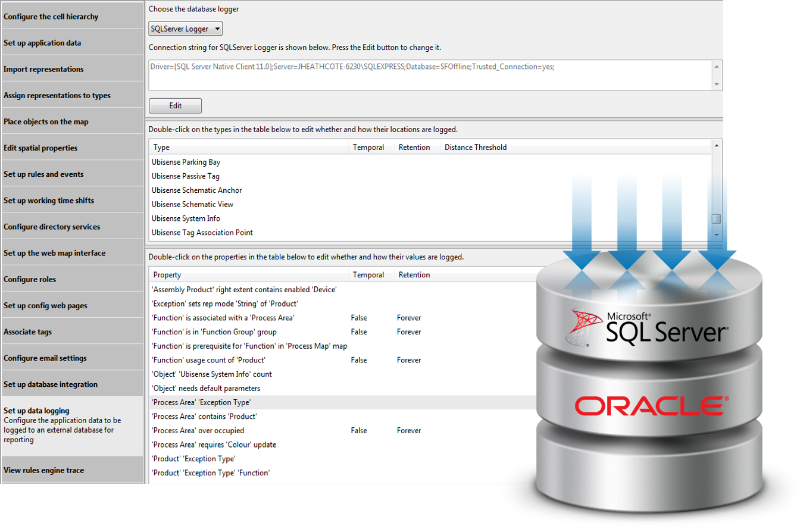Click Retention column header in types table

(x=417, y=147)
